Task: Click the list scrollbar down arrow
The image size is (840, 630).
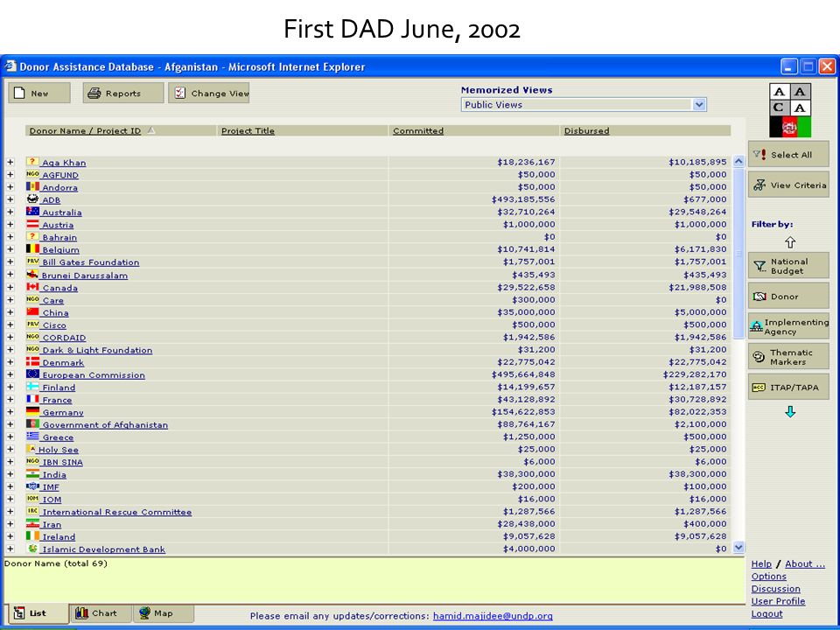Action: 738,547
